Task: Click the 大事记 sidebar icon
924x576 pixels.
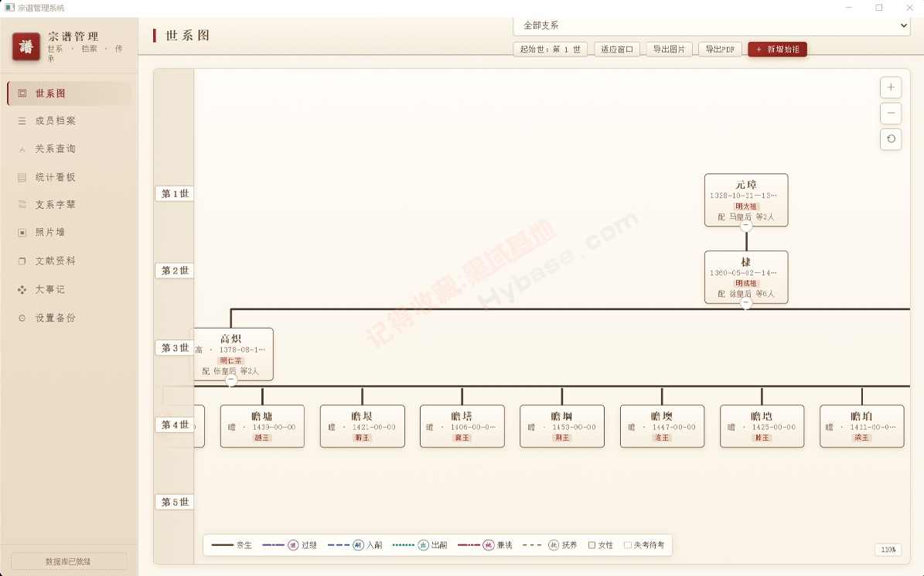Action: 22,290
